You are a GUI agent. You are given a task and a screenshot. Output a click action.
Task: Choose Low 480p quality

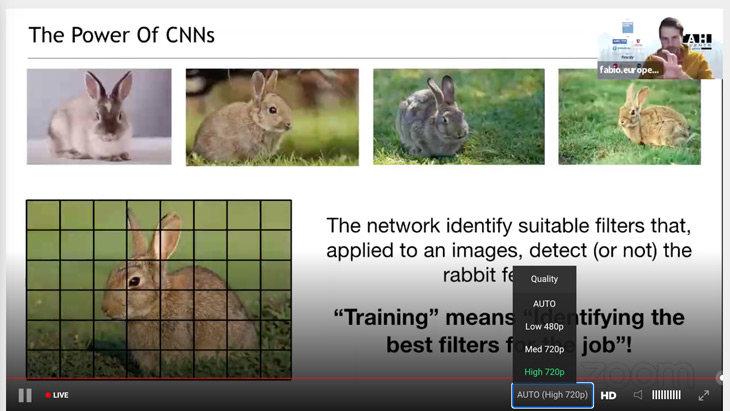tap(544, 326)
